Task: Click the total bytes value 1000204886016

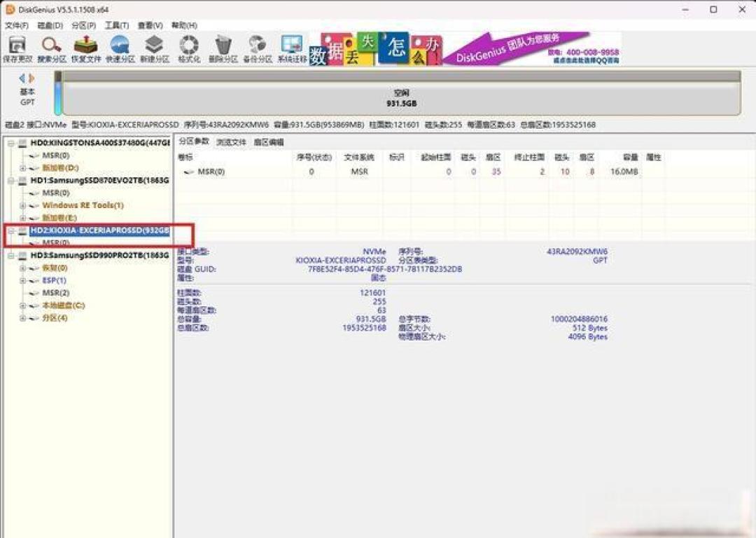Action: (x=579, y=319)
